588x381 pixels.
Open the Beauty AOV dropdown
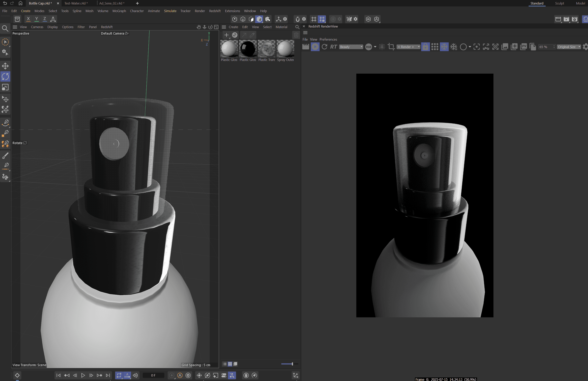pyautogui.click(x=351, y=47)
